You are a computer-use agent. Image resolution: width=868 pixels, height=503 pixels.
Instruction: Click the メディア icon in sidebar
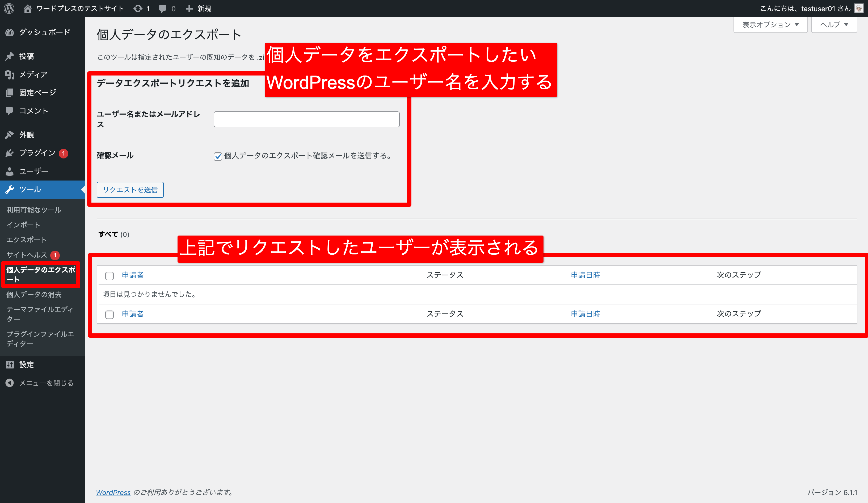coord(10,74)
